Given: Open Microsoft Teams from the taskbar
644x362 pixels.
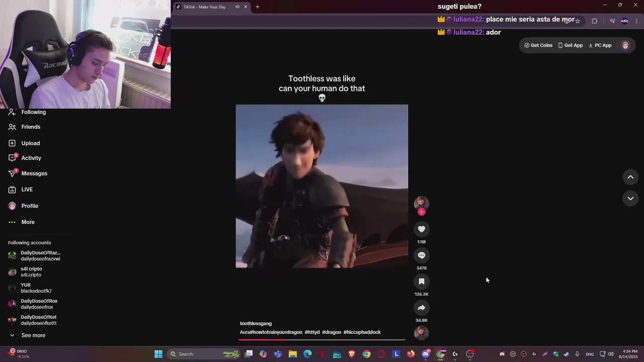Looking at the screenshot, I should pyautogui.click(x=278, y=354).
